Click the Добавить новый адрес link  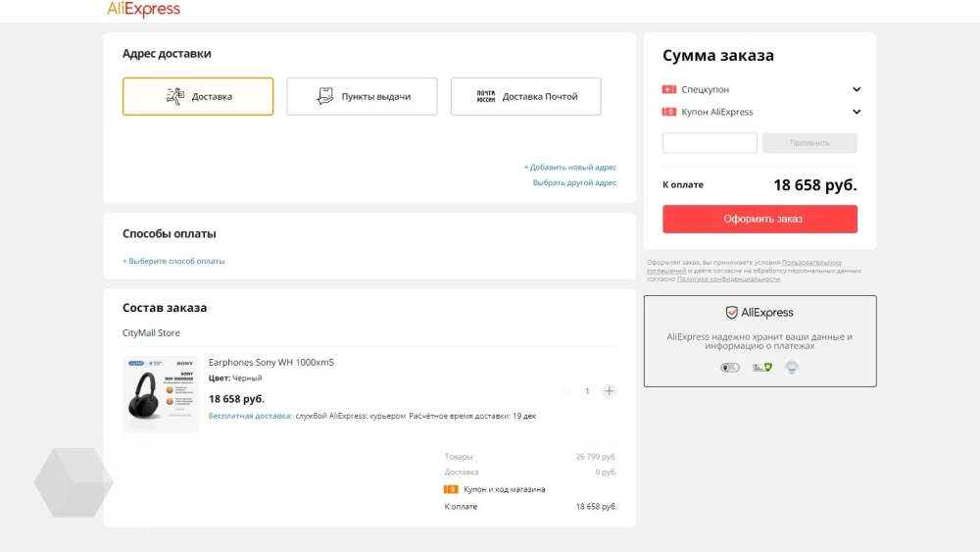point(570,168)
